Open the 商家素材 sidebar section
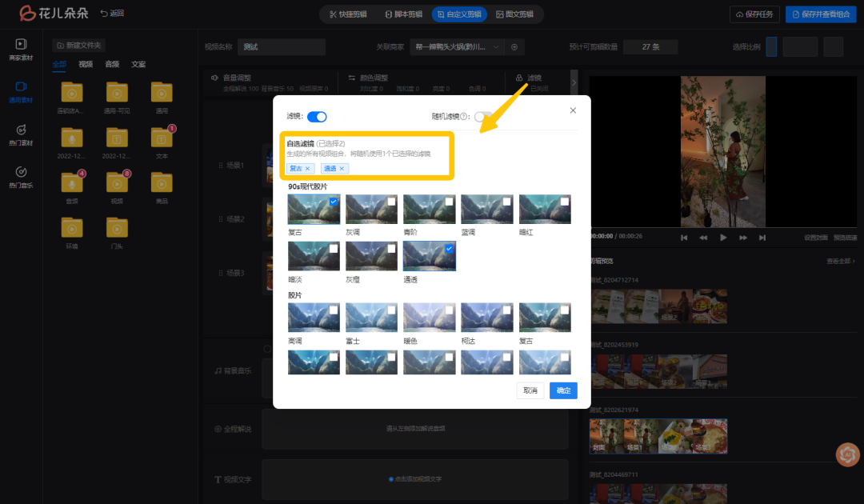The image size is (864, 504). click(21, 50)
